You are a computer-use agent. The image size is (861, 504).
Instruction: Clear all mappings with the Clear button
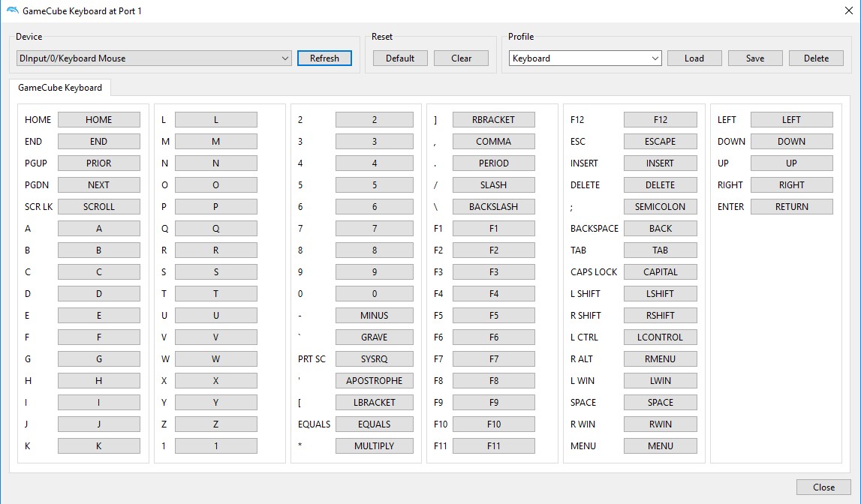(x=461, y=58)
